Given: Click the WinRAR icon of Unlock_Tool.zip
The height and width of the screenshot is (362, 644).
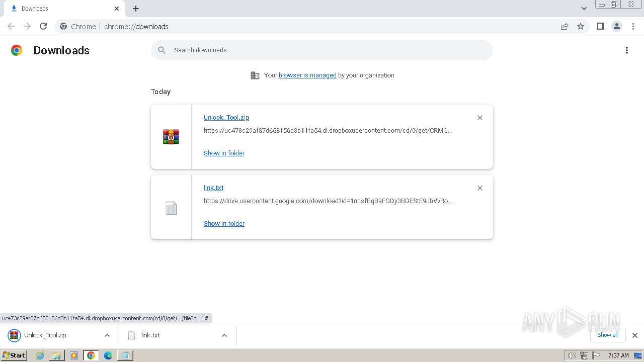Looking at the screenshot, I should click(x=171, y=137).
